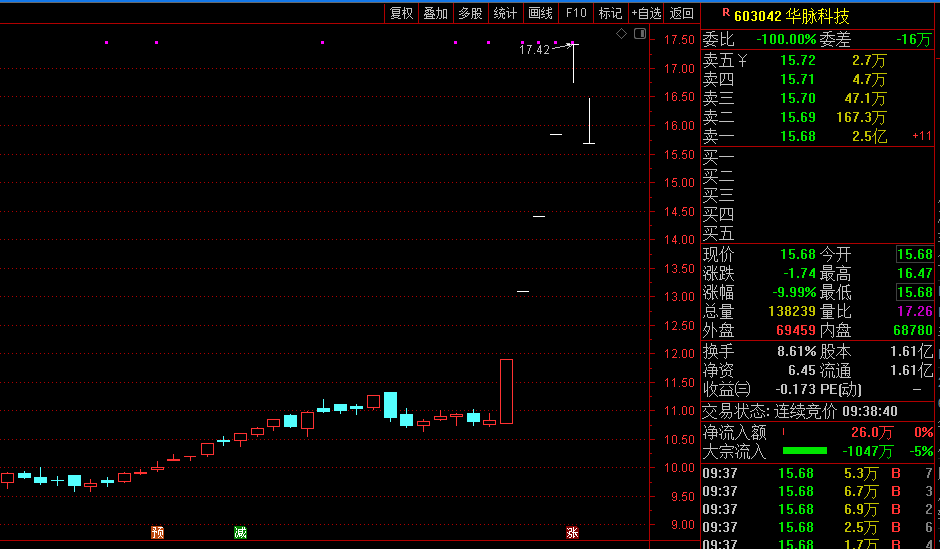Open the 预 forecast marker on chart
940x549 pixels.
(x=158, y=532)
